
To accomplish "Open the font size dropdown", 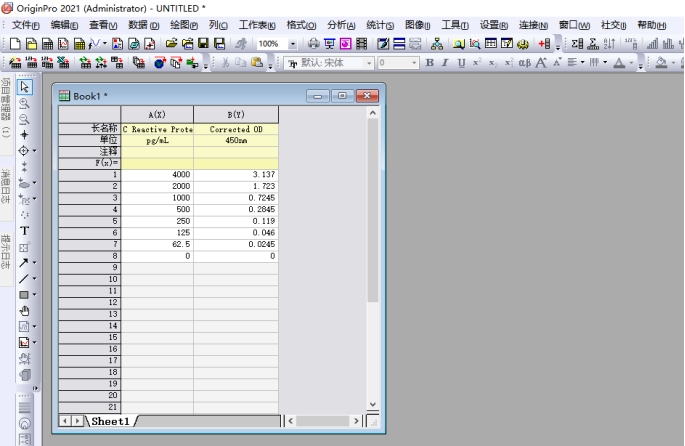I will click(413, 64).
